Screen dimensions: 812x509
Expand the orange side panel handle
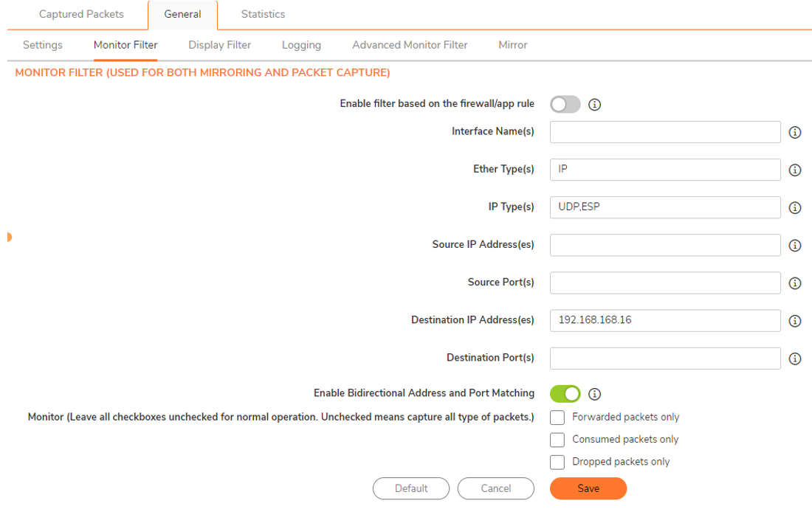click(x=10, y=237)
